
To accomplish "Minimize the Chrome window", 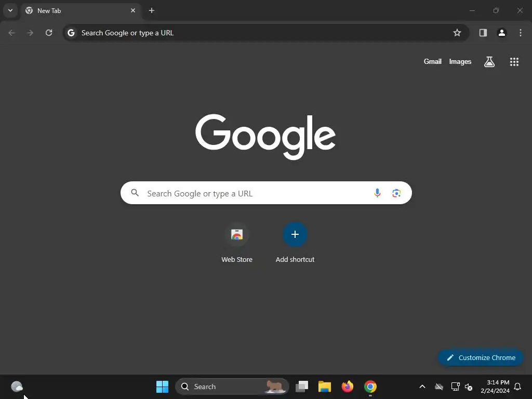I will pos(472,10).
